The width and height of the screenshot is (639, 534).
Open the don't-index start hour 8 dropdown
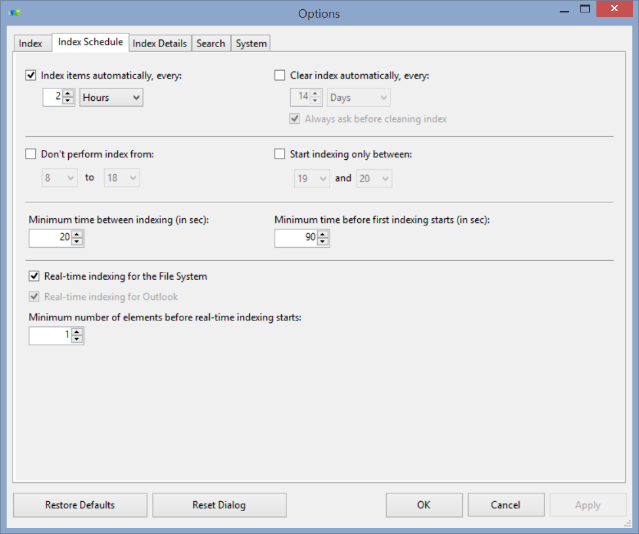click(x=59, y=178)
